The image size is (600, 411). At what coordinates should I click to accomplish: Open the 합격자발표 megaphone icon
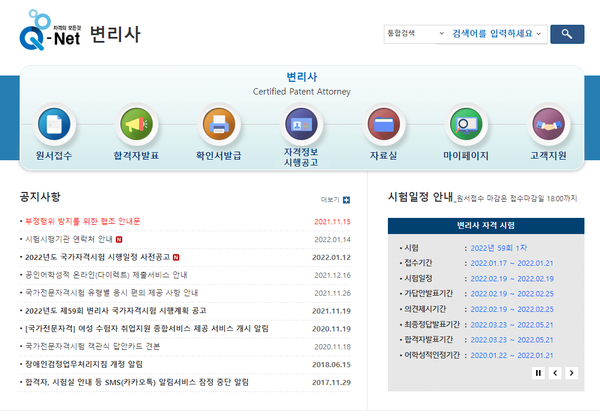tap(136, 124)
